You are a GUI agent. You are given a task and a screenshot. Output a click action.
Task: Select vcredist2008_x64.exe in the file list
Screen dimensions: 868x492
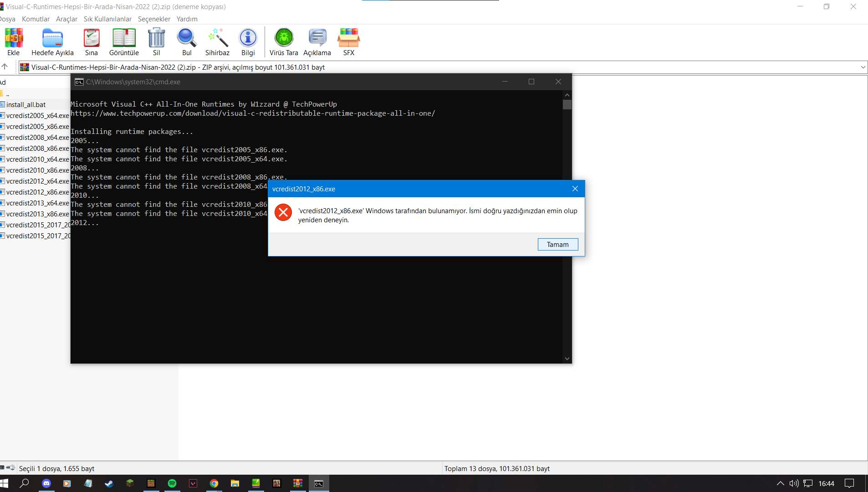tap(35, 138)
